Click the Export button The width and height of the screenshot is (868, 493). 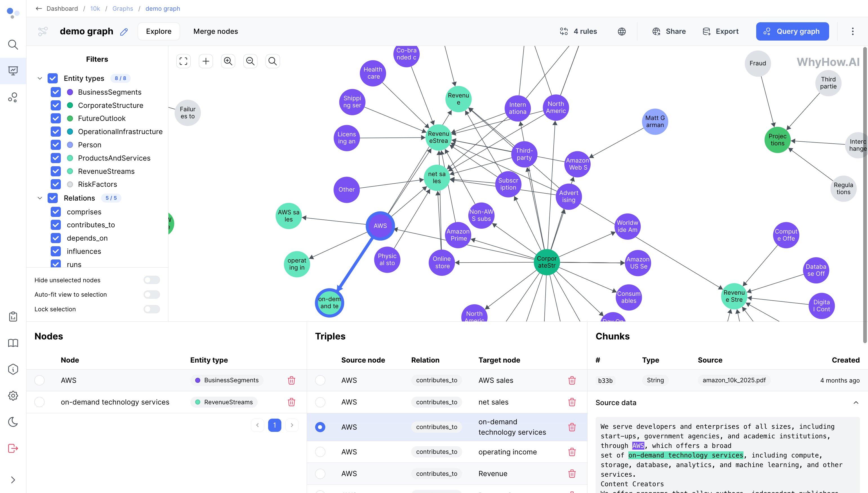[720, 32]
